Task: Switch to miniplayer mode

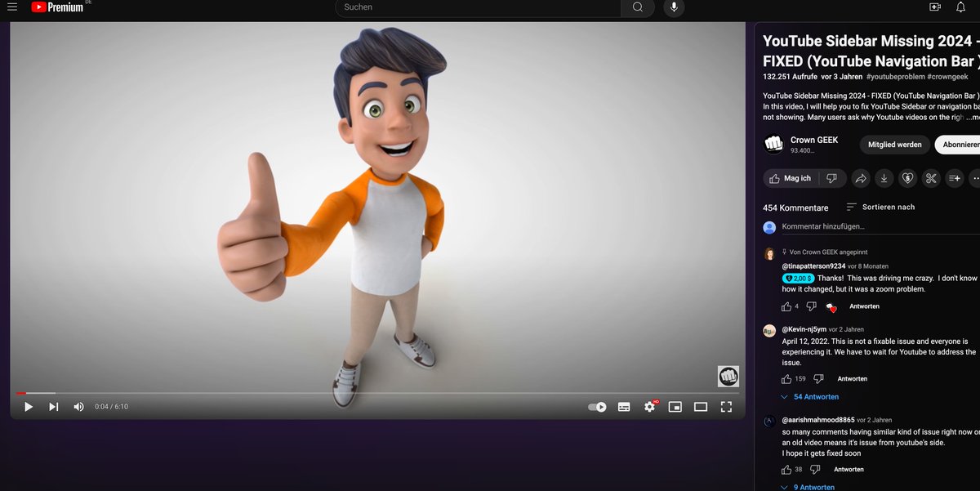Action: (675, 406)
